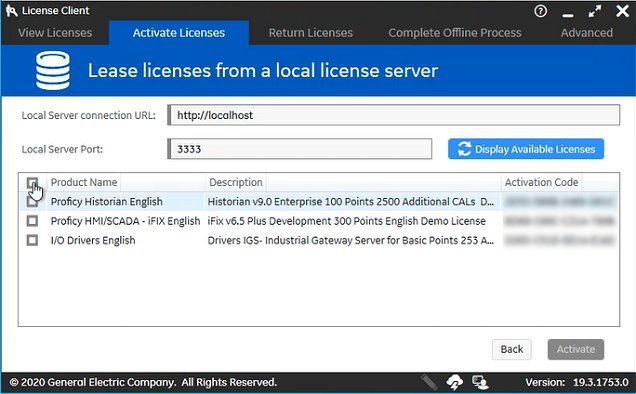This screenshot has height=394, width=636.
Task: Select the 'Proficy Historian English' product name
Action: coord(107,202)
